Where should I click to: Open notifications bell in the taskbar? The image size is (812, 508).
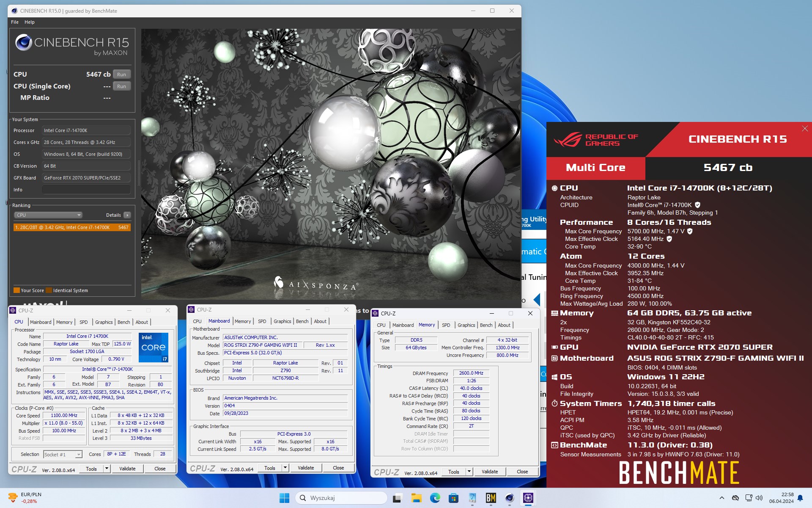[x=800, y=498]
